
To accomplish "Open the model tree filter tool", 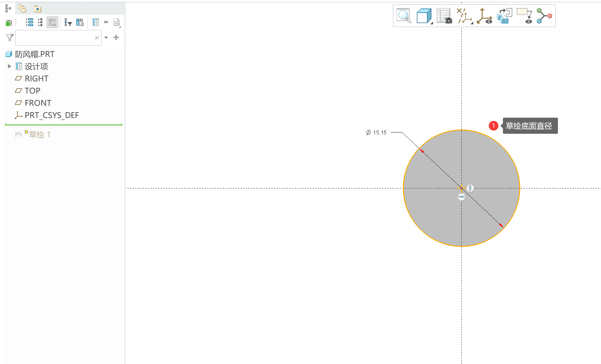I will [x=68, y=22].
